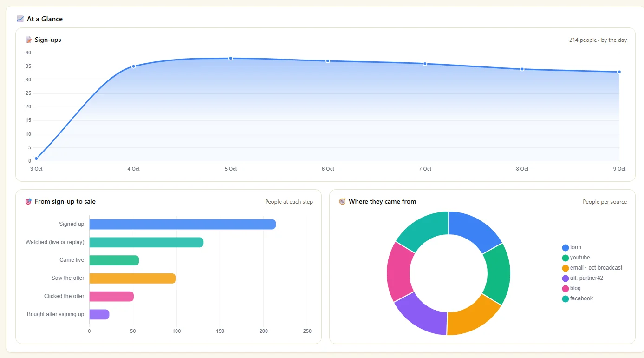Click the 'People per source' label
Viewport: 644px width, 358px height.
click(605, 202)
